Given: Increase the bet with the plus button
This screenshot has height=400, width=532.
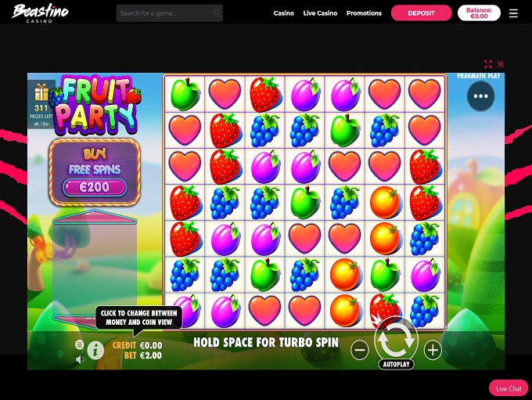Looking at the screenshot, I should (x=433, y=350).
